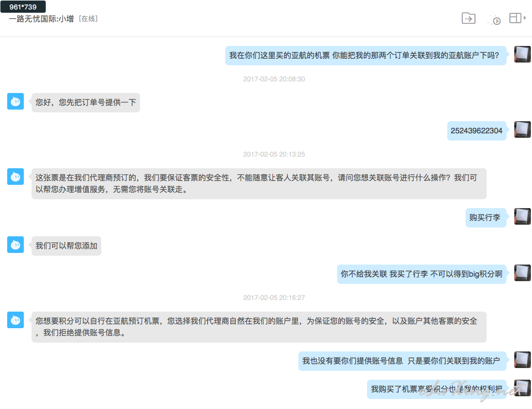Select message about big积分
The image size is (532, 409).
click(x=421, y=274)
